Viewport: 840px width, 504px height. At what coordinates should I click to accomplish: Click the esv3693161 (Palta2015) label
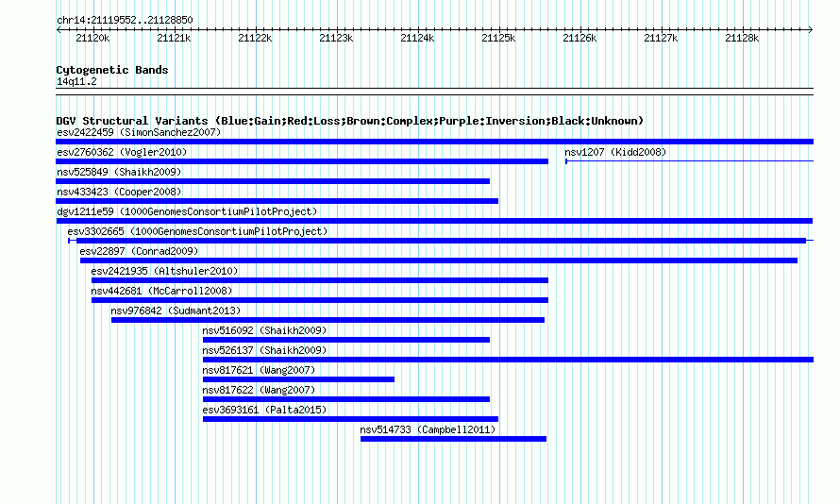[264, 410]
